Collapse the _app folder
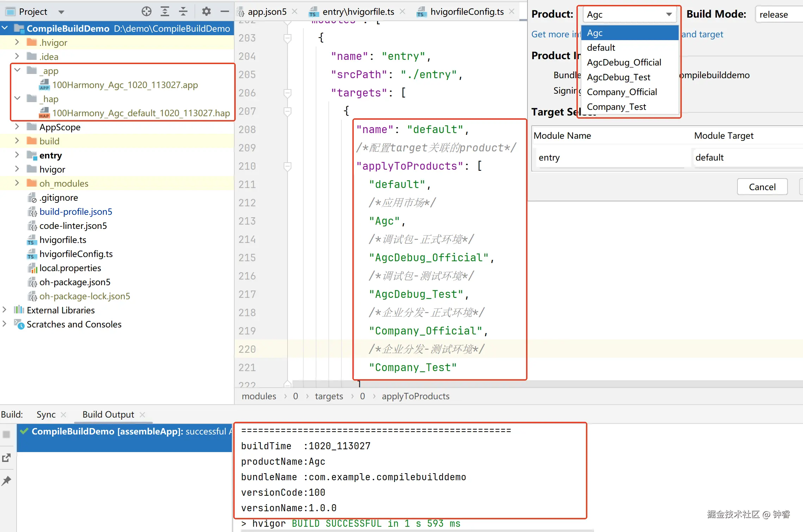This screenshot has height=532, width=803. (x=17, y=70)
